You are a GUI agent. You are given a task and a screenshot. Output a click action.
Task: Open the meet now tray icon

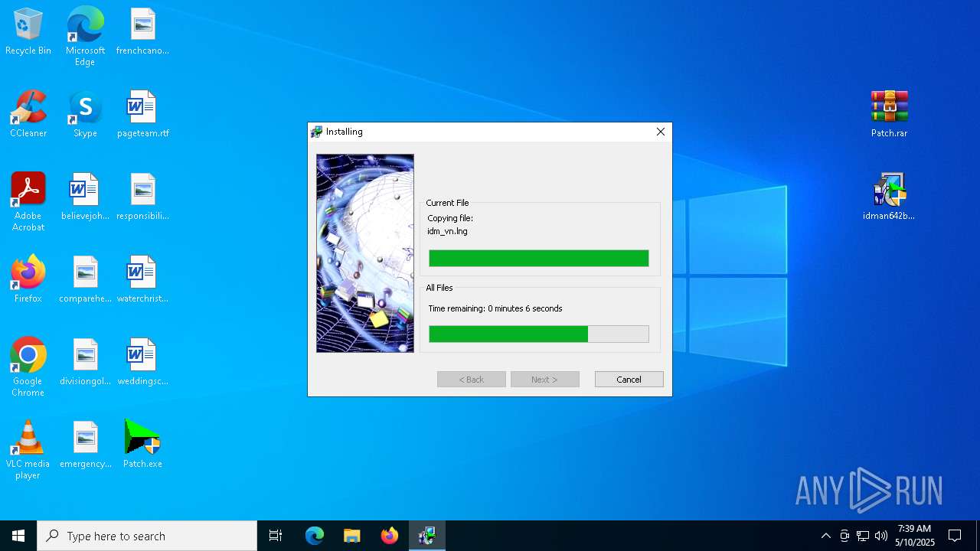(844, 536)
